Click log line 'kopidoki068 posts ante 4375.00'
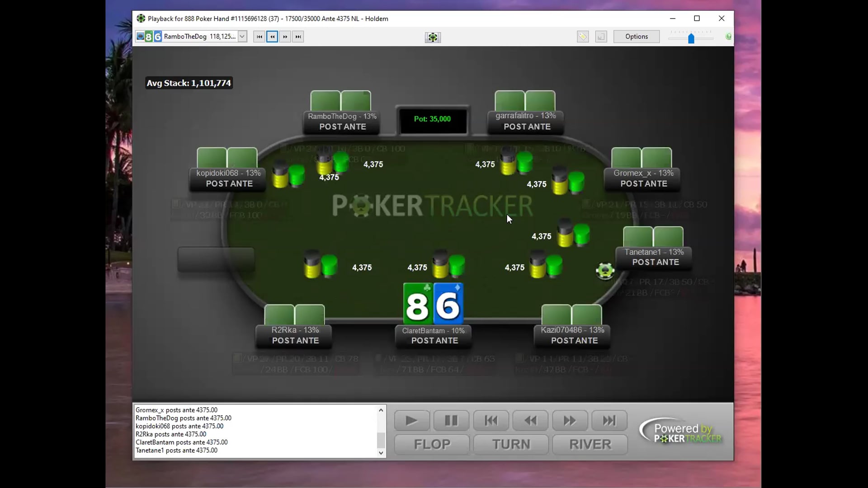The image size is (868, 488). [x=179, y=426]
